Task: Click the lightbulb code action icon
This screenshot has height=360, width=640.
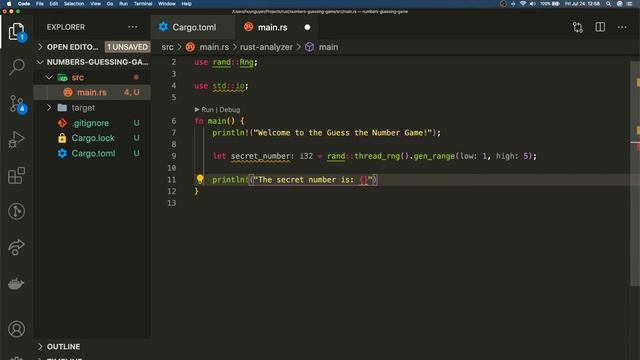Action: click(200, 179)
